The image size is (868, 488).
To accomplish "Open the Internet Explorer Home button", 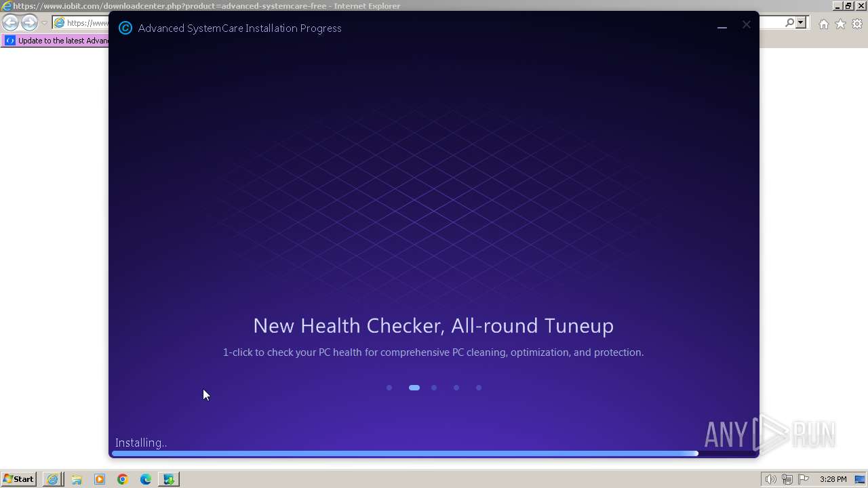I will click(x=823, y=24).
